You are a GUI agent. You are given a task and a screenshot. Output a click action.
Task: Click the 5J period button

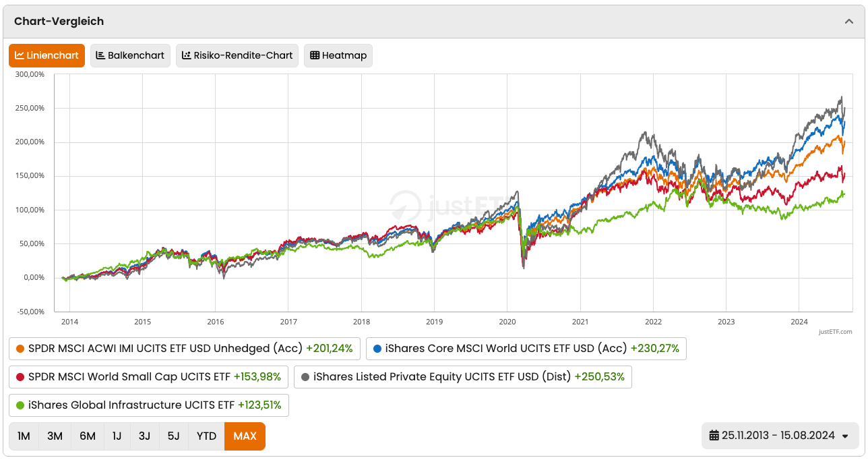coord(173,436)
